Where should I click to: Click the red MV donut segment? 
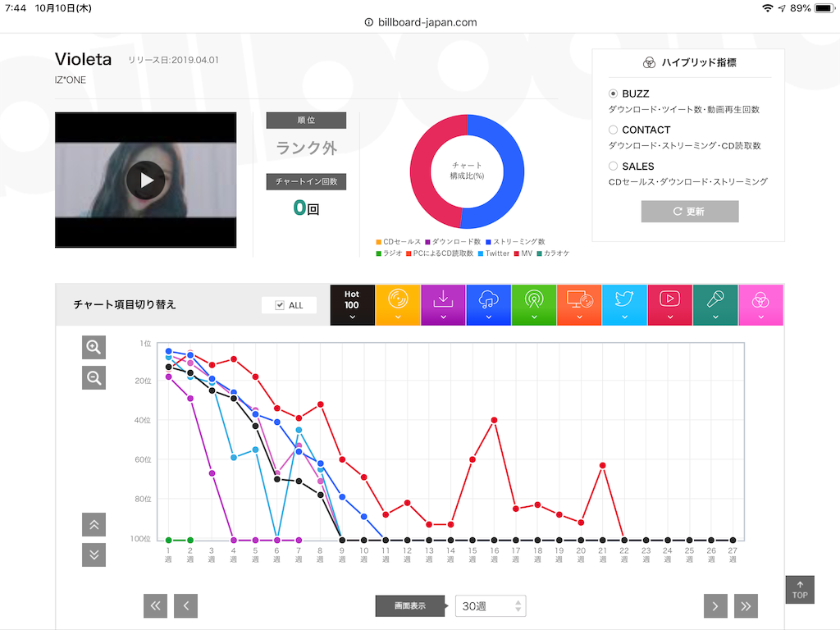[x=422, y=171]
